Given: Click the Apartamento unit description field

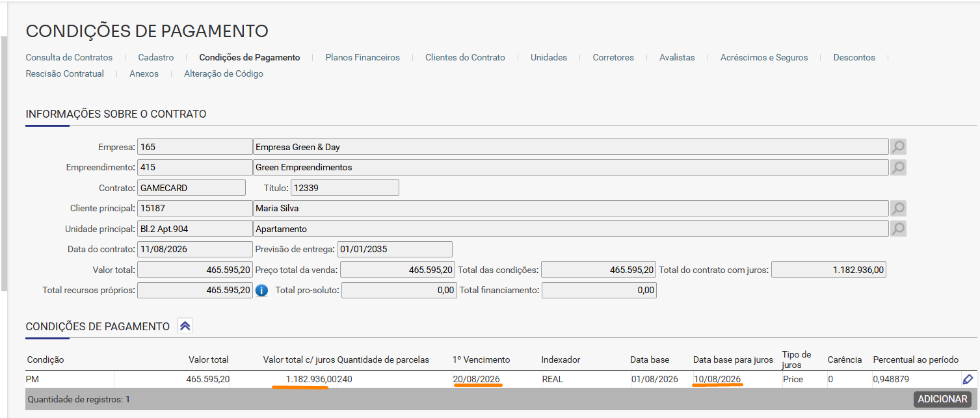Looking at the screenshot, I should 570,229.
